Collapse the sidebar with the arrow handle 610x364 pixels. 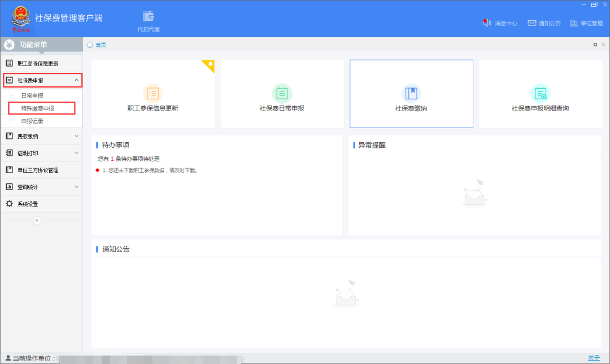tap(37, 220)
